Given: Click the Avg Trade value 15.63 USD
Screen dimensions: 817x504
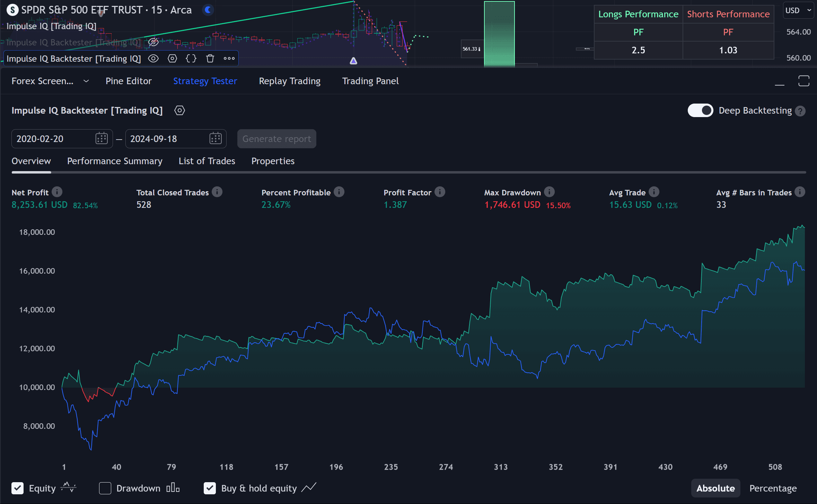Looking at the screenshot, I should point(630,205).
